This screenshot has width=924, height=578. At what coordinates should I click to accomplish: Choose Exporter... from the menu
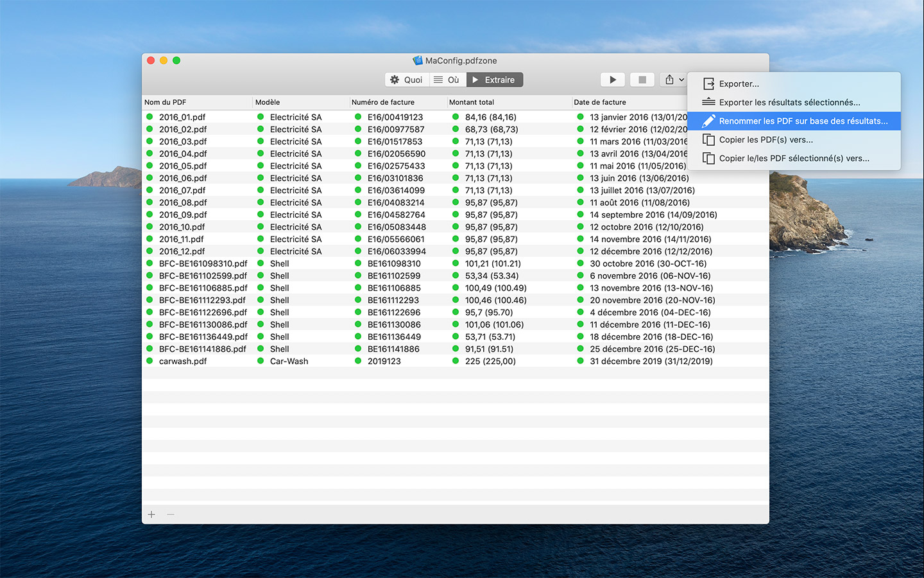point(739,83)
